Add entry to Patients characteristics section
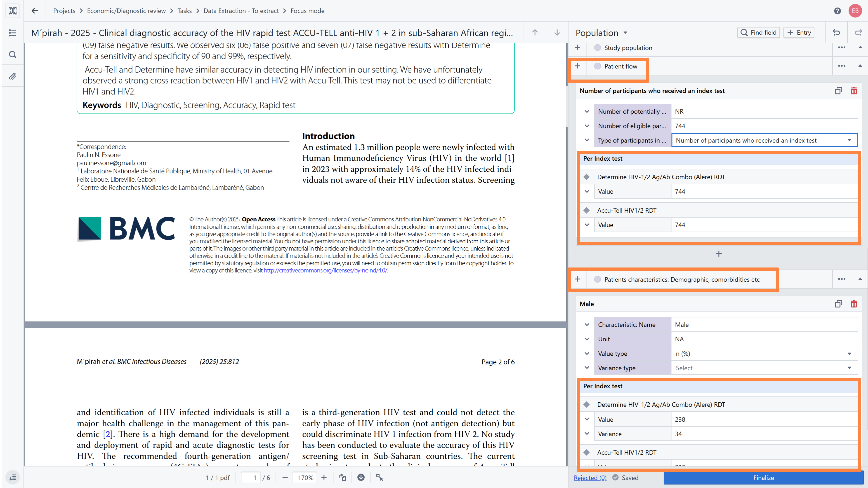Viewport: 868px width, 488px height. (578, 279)
